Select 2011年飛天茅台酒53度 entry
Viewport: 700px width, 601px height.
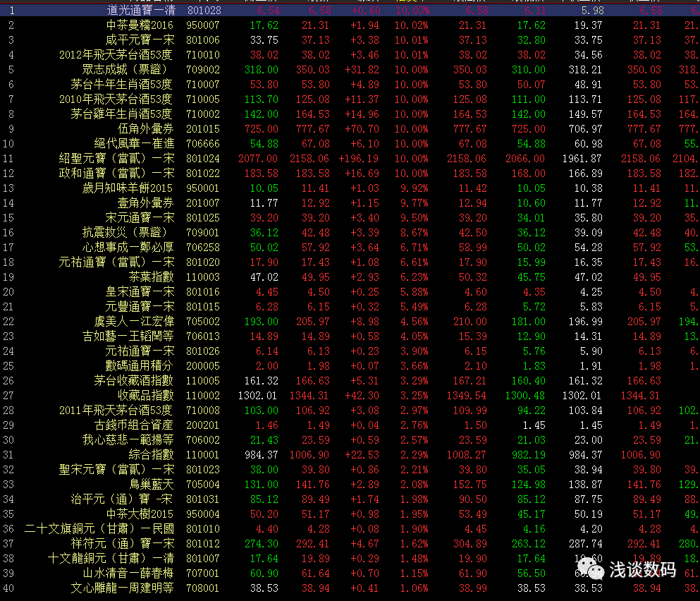pos(116,411)
